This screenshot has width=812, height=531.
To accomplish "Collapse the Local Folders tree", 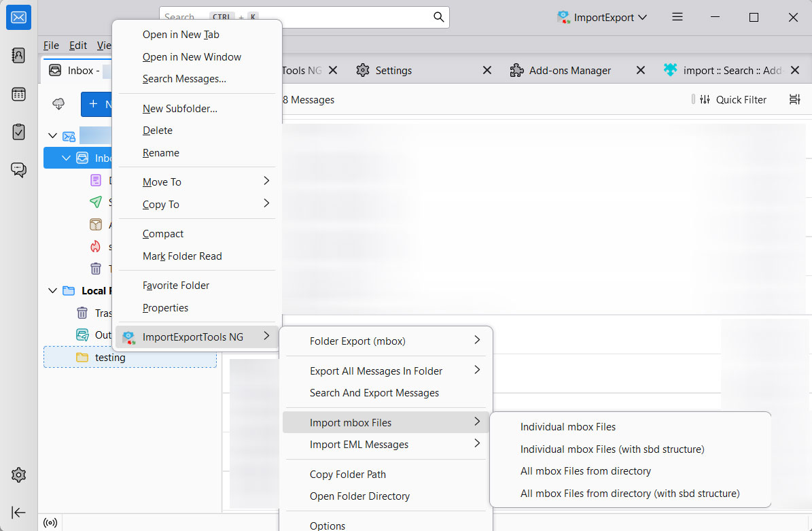I will tap(53, 291).
